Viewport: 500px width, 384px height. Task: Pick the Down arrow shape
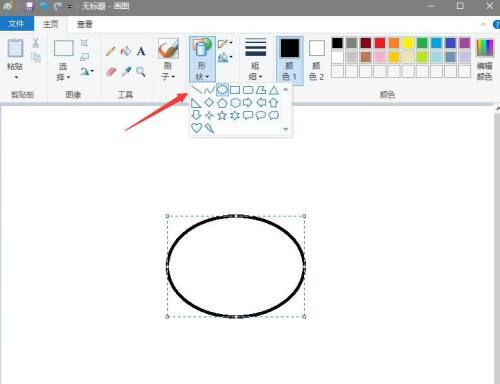click(196, 115)
